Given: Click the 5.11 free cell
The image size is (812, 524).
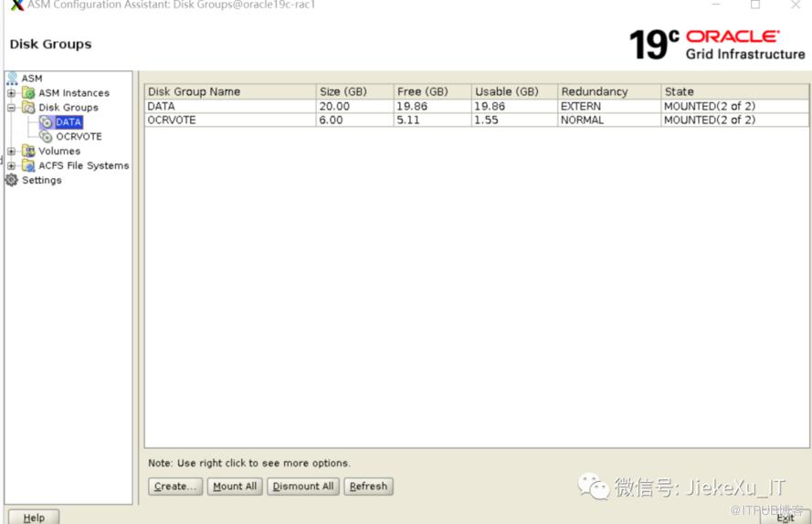Looking at the screenshot, I should tap(432, 121).
